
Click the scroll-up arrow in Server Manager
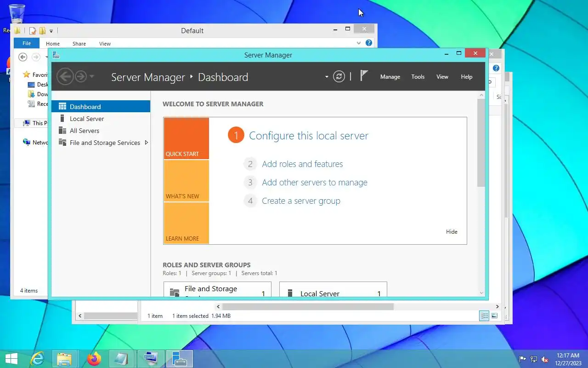click(x=481, y=95)
